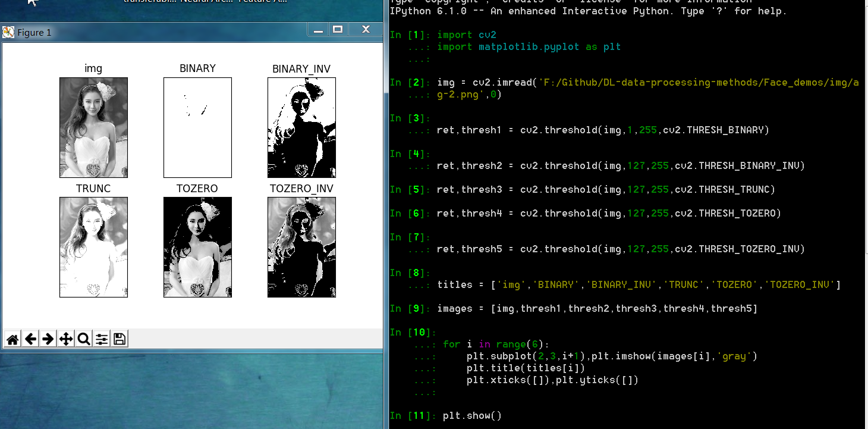Click the Home reset view icon
Image resolution: width=868 pixels, height=429 pixels.
[x=12, y=339]
